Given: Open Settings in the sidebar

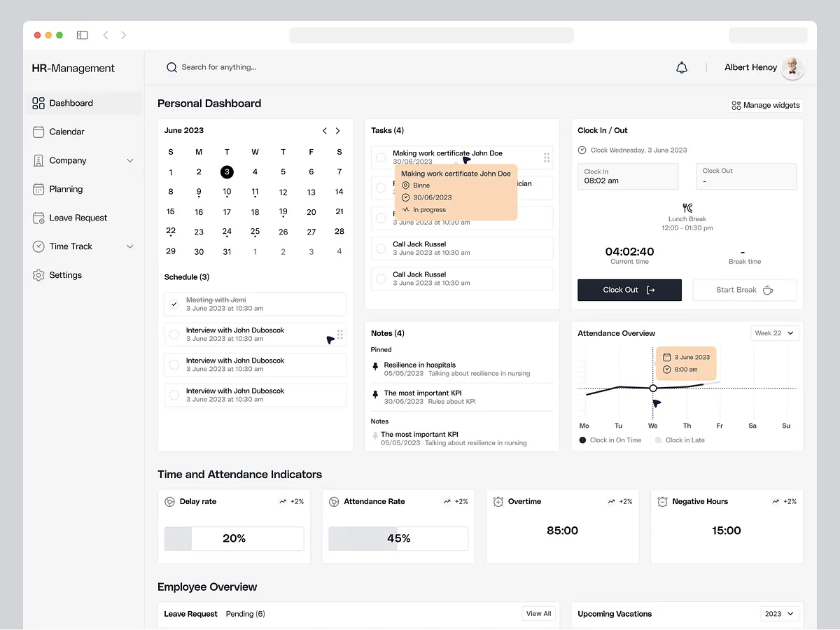Looking at the screenshot, I should point(84,275).
